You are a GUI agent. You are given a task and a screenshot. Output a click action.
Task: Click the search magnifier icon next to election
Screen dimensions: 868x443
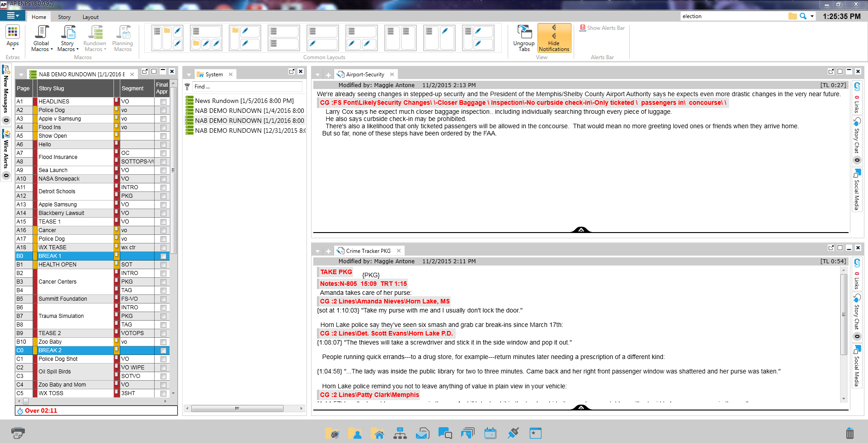pyautogui.click(x=803, y=16)
